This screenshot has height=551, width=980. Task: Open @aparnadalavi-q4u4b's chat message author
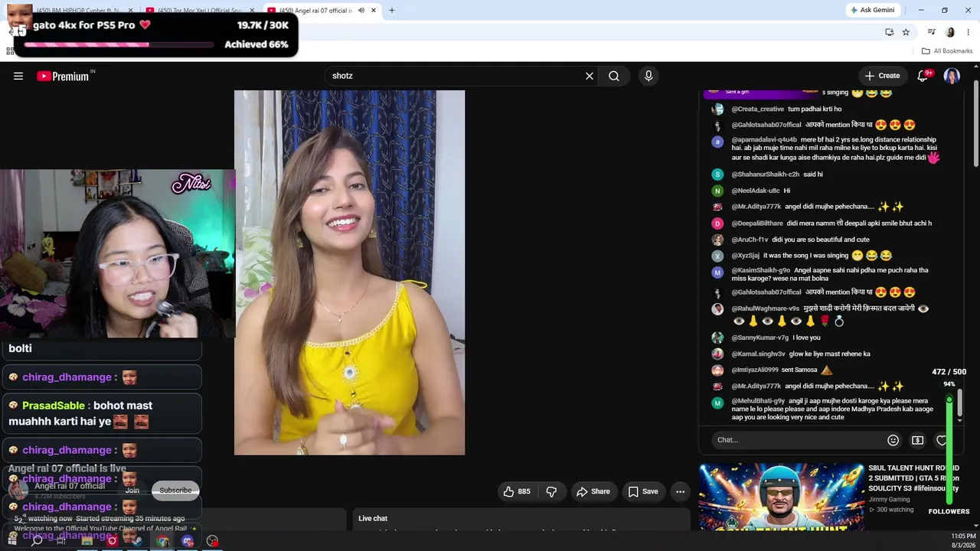764,140
